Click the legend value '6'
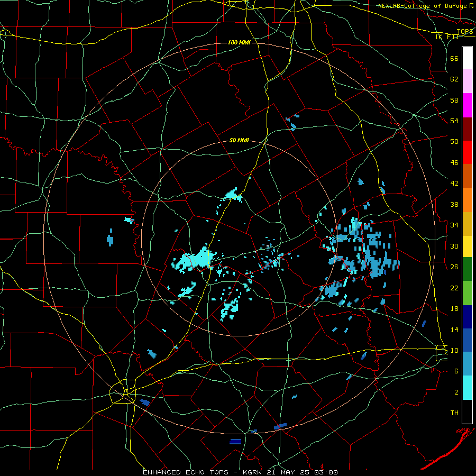This screenshot has width=476, height=476. click(x=456, y=371)
